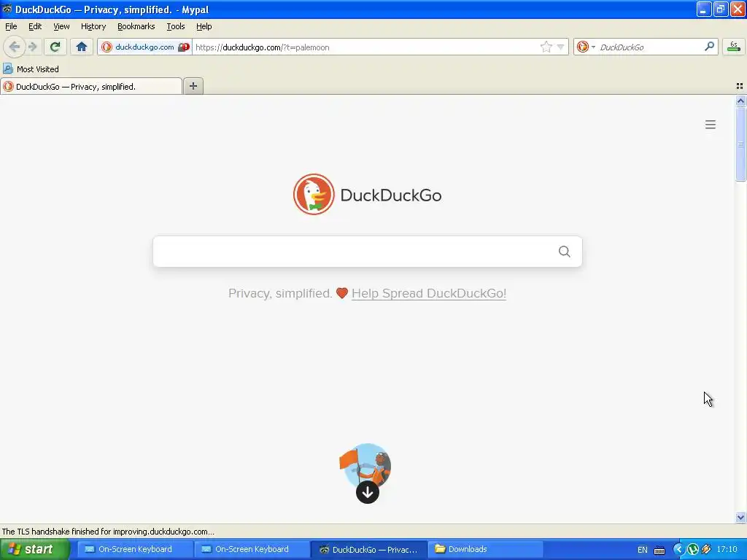
Task: Select the DuckDuckGo — Privac... taskbar button
Action: pyautogui.click(x=368, y=550)
